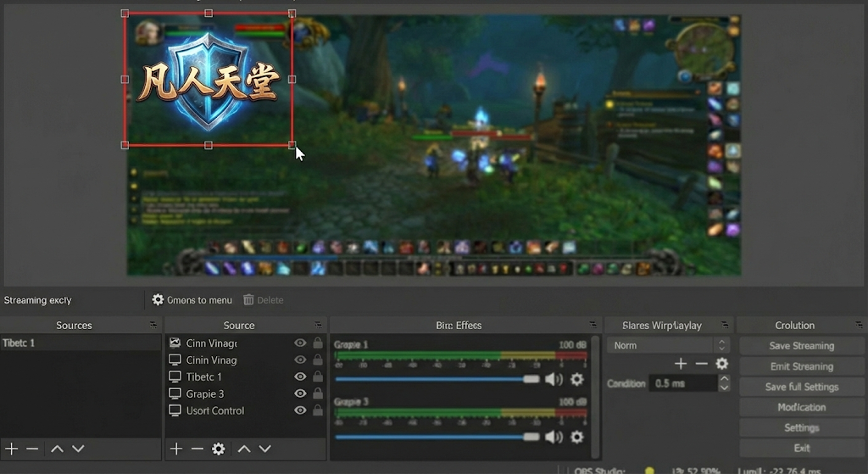
Task: Move the source up with the Source panel up arrow
Action: pyautogui.click(x=244, y=449)
